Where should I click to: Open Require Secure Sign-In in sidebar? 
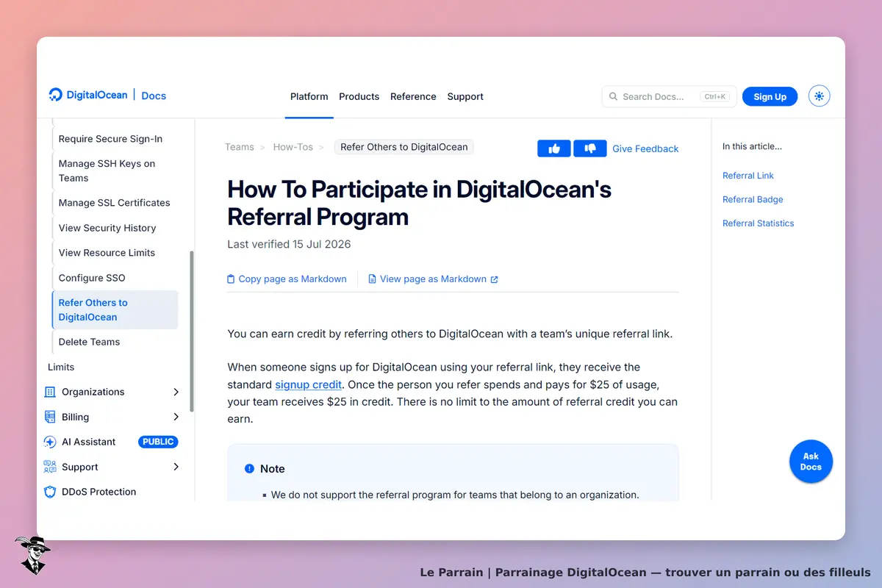point(110,139)
